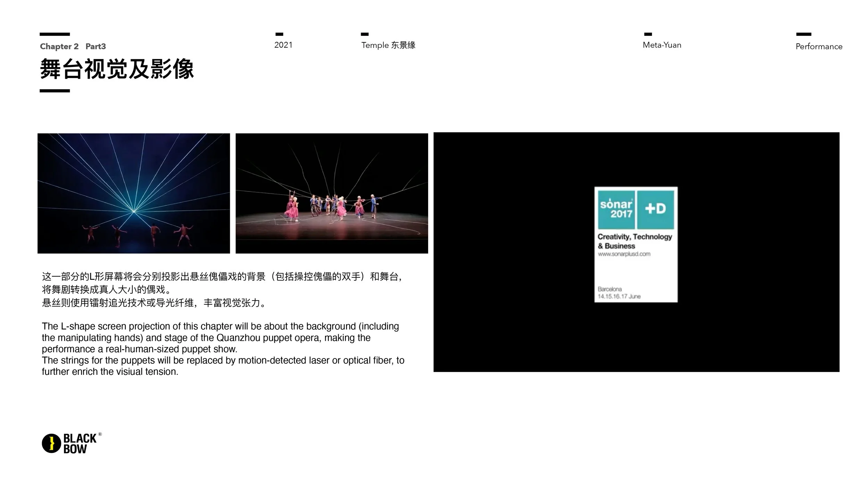This screenshot has height=488, width=868.
Task: Click the Black Bow logo icon
Action: coord(51,443)
